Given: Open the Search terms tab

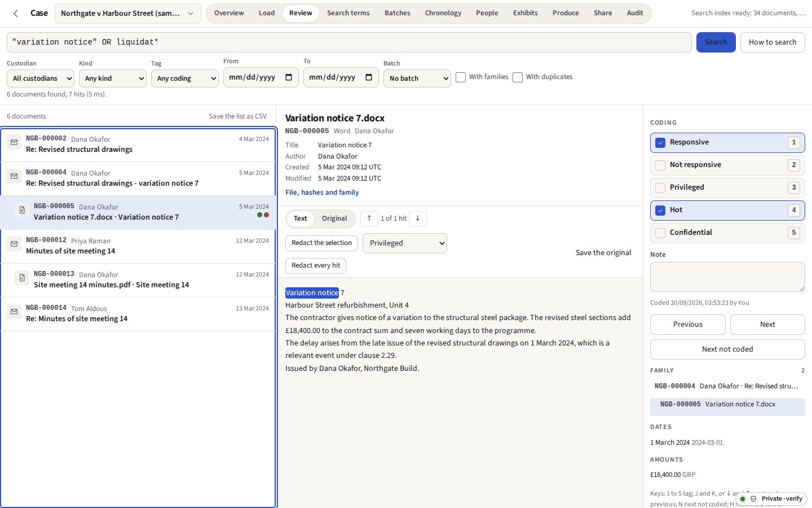Looking at the screenshot, I should (x=348, y=13).
